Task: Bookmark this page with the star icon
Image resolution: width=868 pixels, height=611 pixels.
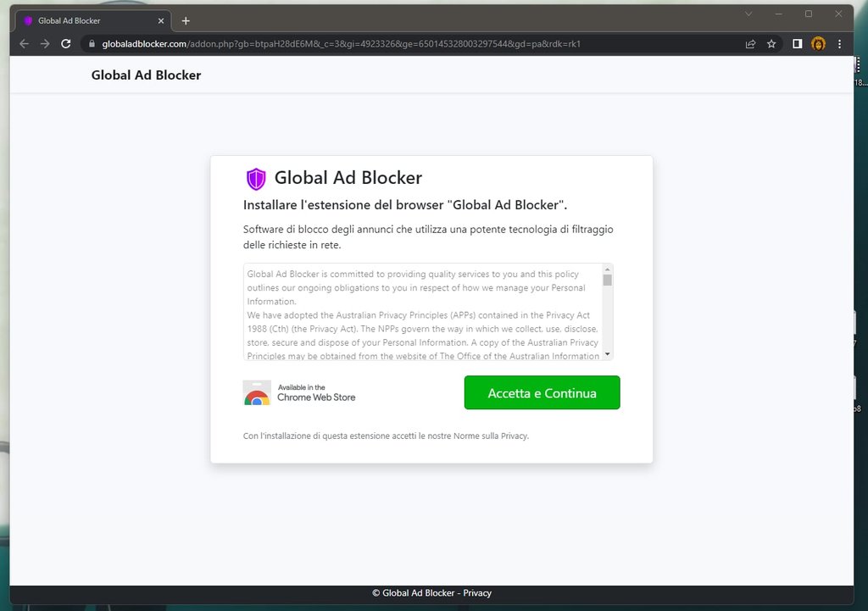Action: tap(771, 44)
